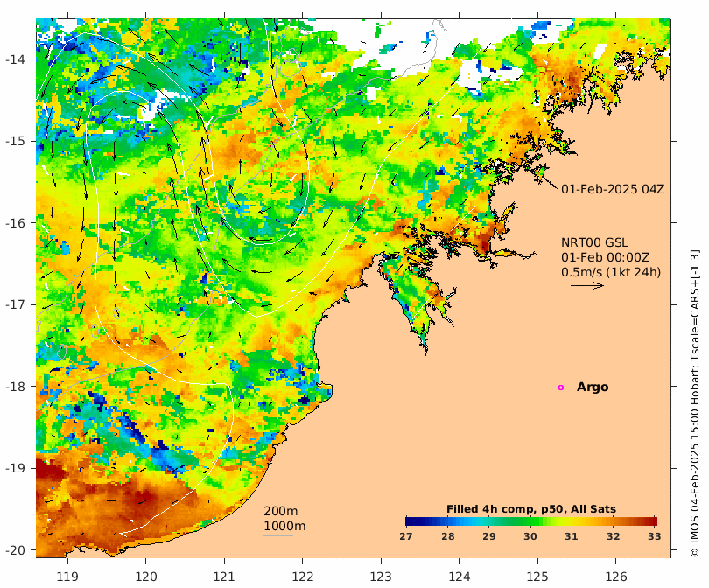Click the '0.5m/s (1kt 24h)' scale text

pyautogui.click(x=611, y=272)
